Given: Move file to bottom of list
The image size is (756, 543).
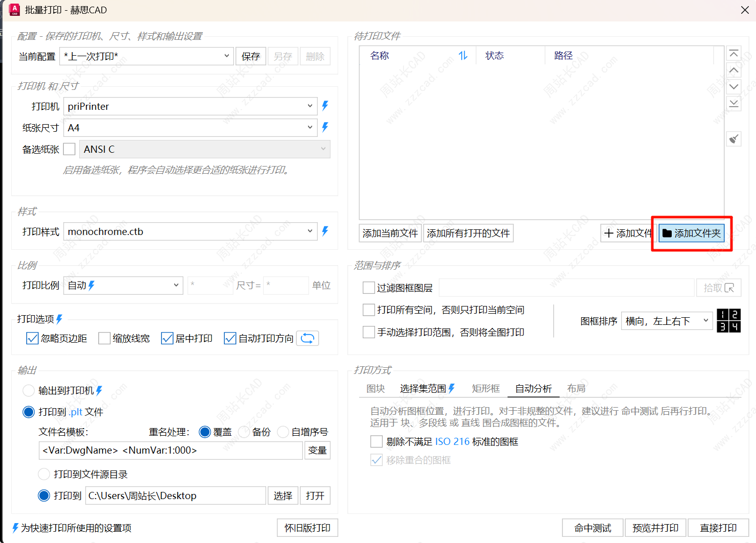Looking at the screenshot, I should pos(734,104).
